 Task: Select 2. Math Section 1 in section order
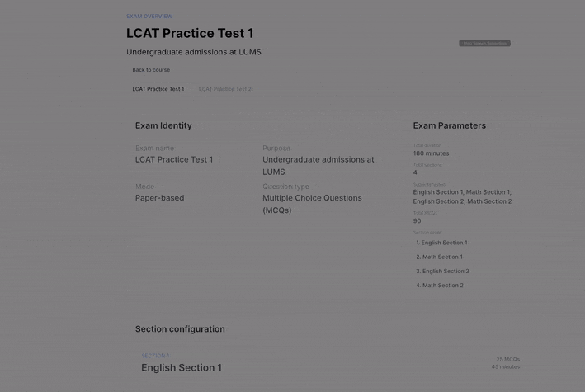[439, 257]
